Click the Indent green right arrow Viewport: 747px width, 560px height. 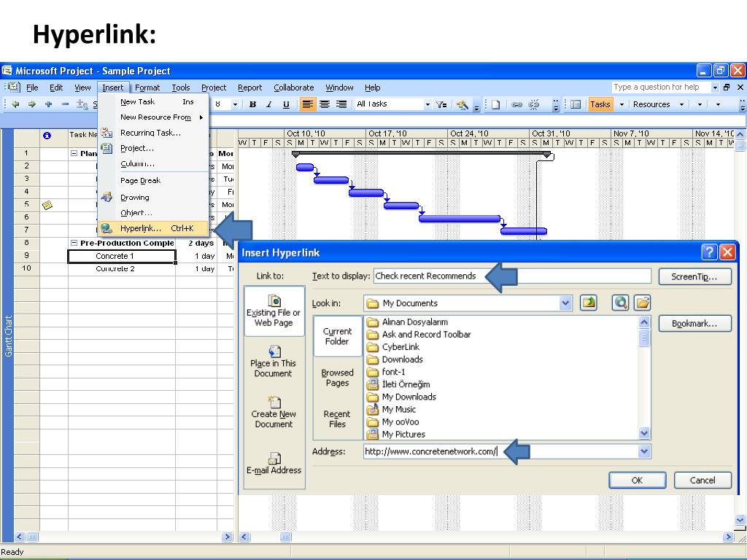[x=32, y=104]
